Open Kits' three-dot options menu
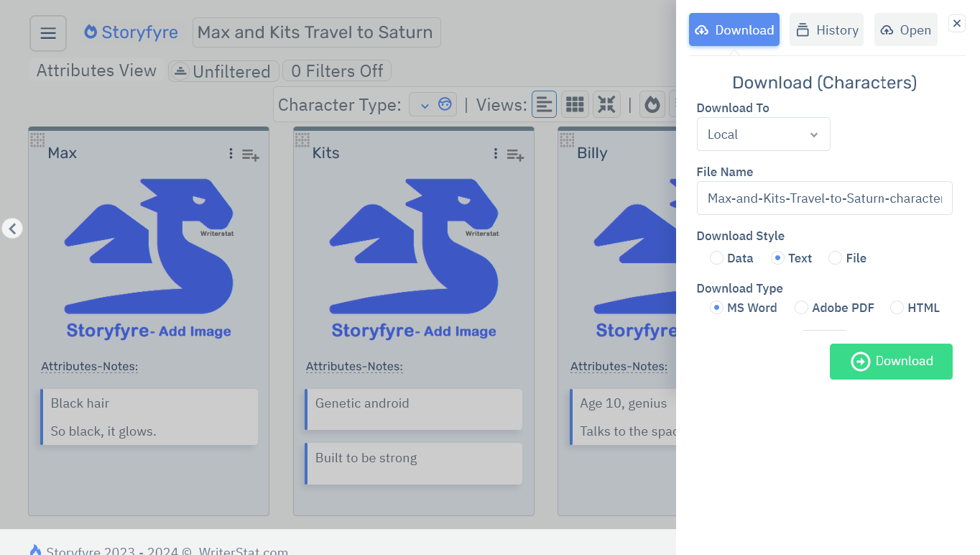 (x=495, y=153)
